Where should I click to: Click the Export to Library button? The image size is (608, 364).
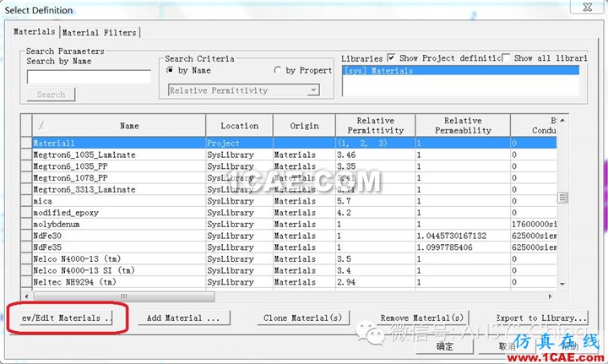(540, 318)
